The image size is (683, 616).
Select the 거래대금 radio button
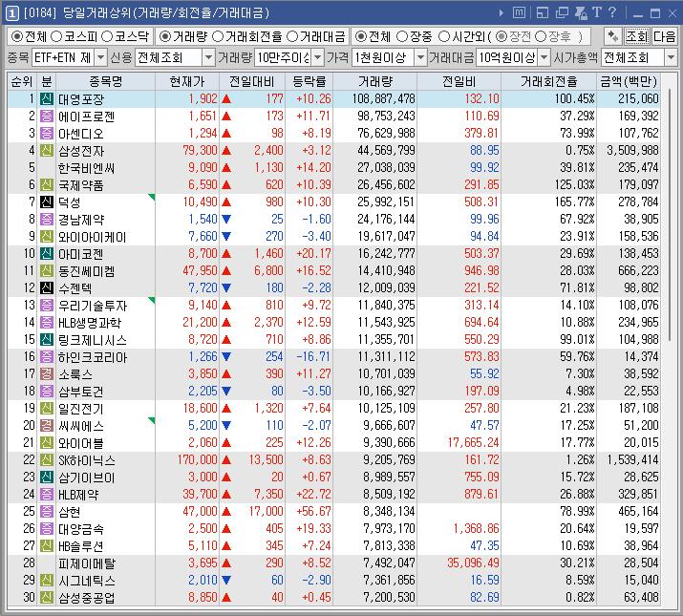(292, 36)
